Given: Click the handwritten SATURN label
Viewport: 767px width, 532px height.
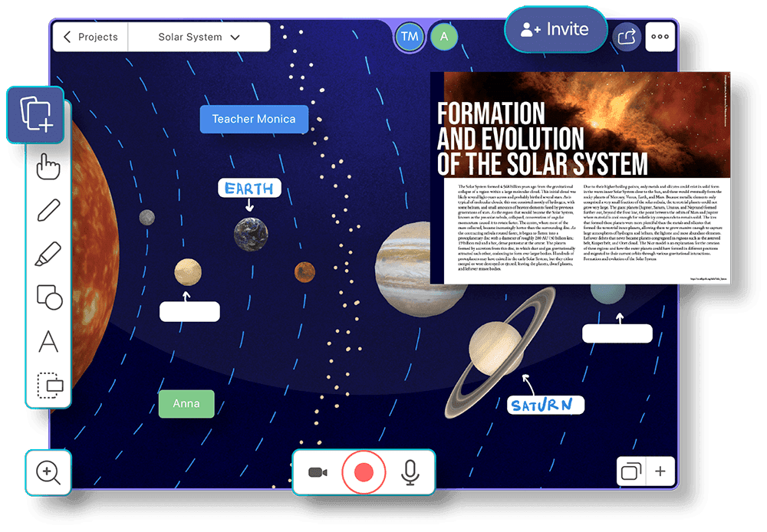Looking at the screenshot, I should [x=545, y=405].
